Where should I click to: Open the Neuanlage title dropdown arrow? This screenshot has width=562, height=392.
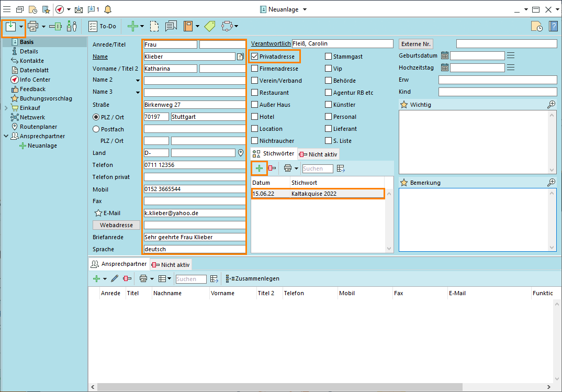[x=305, y=9]
